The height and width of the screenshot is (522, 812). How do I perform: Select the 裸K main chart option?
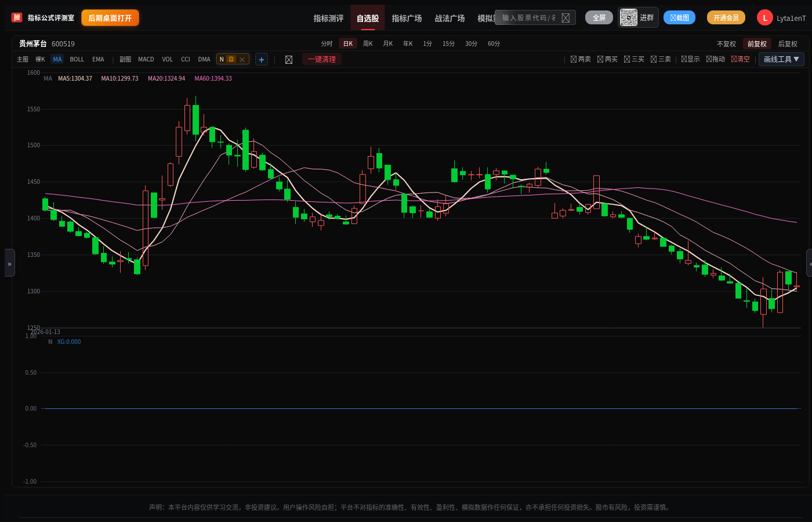pyautogui.click(x=40, y=59)
